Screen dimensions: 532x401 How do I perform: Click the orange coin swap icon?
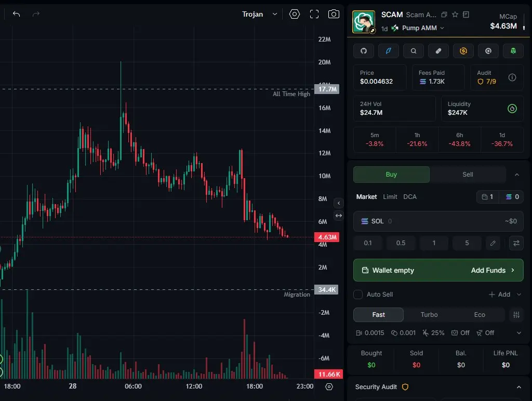[463, 51]
